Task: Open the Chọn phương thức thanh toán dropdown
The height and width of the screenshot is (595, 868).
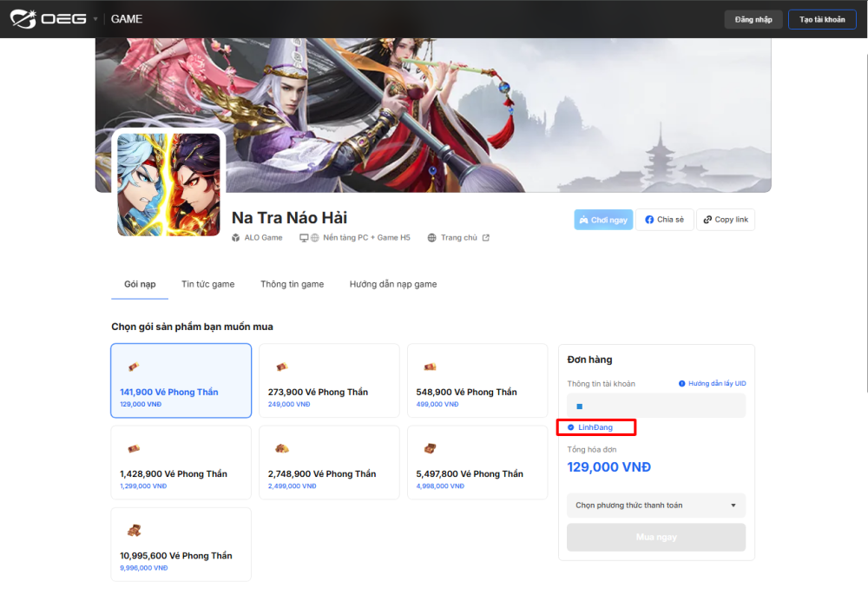Action: tap(656, 506)
